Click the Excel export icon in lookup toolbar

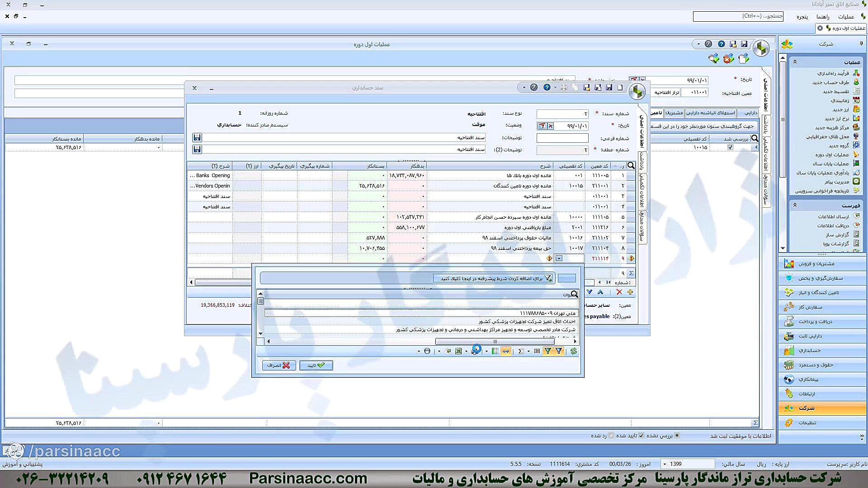point(458,351)
